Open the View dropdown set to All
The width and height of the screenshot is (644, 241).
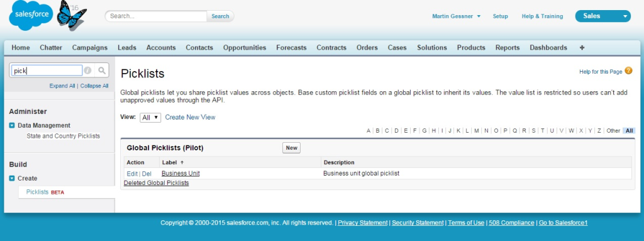pyautogui.click(x=150, y=118)
